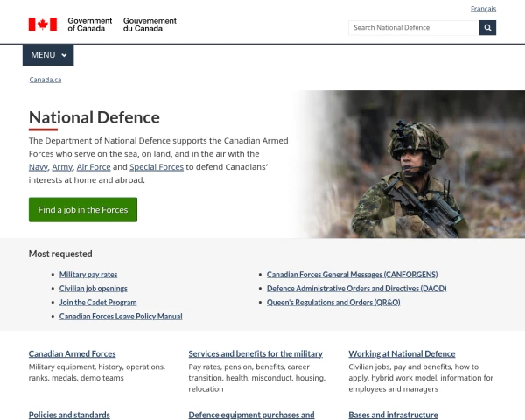Open Queen's Regulations and Orders (QR&O)
The height and width of the screenshot is (420, 525).
(333, 302)
